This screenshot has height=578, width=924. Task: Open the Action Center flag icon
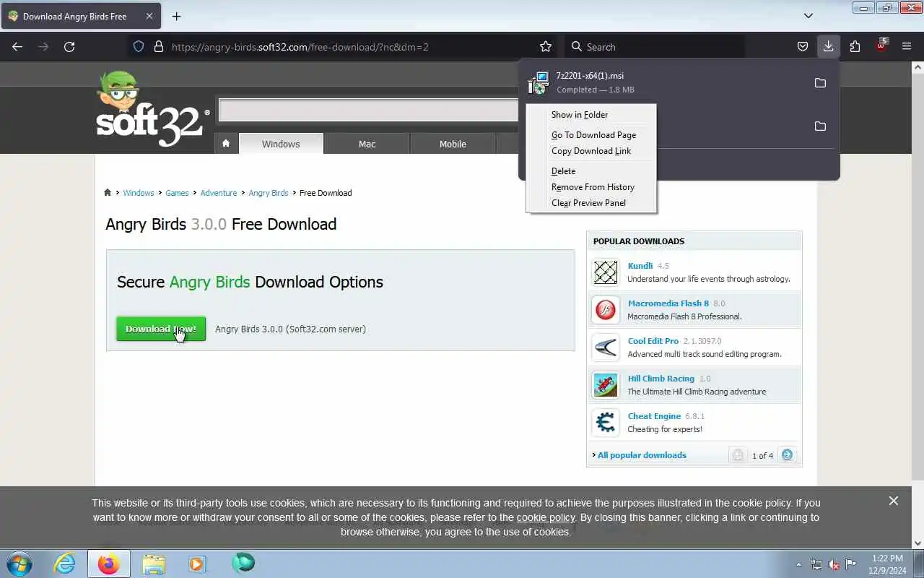pyautogui.click(x=851, y=564)
